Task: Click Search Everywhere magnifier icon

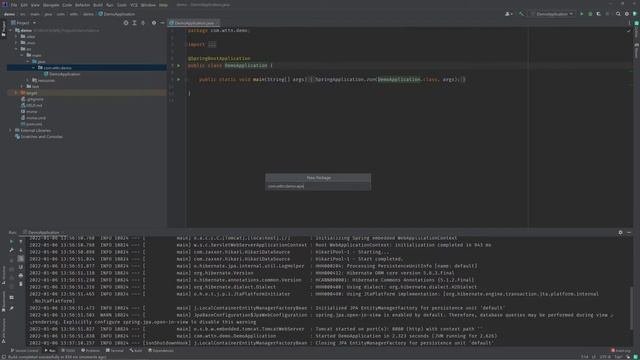Action: point(618,14)
